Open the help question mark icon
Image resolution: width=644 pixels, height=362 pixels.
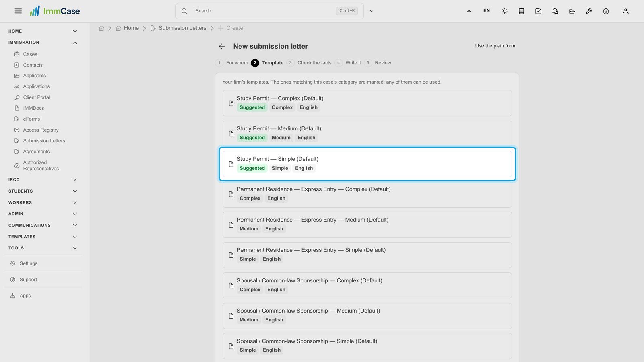click(x=606, y=11)
